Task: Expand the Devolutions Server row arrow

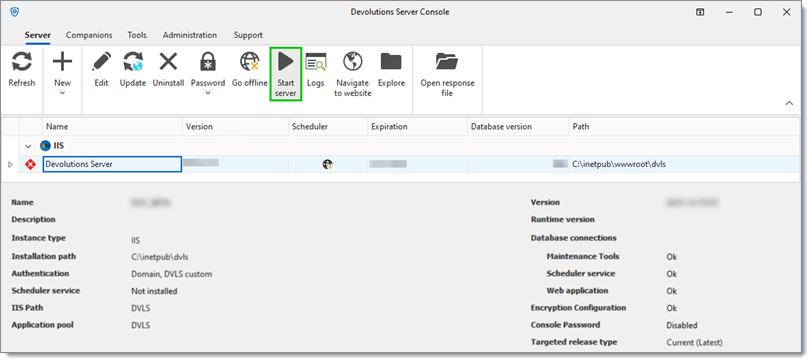Action: tap(10, 165)
